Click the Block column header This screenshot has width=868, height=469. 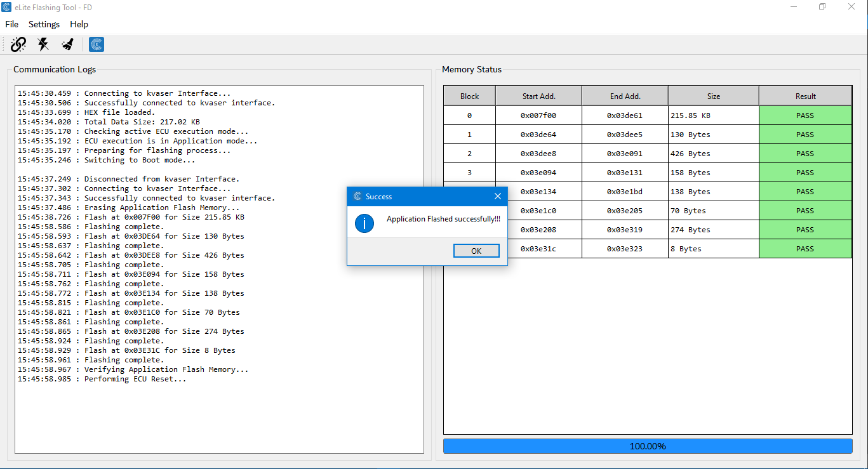pyautogui.click(x=469, y=96)
